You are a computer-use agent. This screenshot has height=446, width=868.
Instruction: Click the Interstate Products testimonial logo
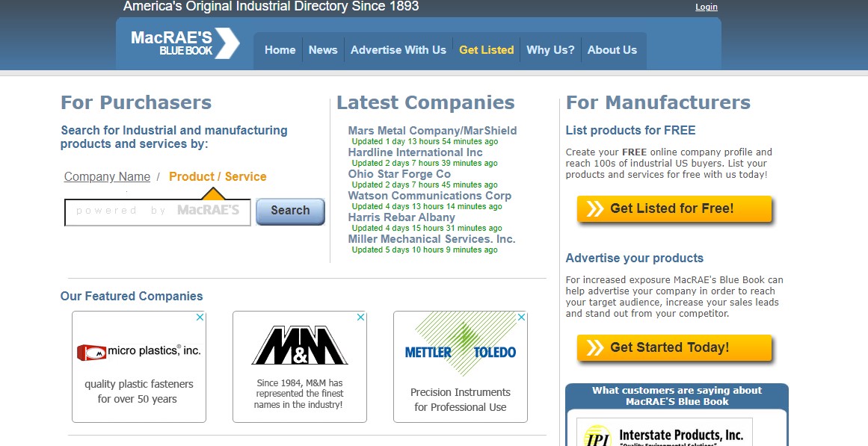pyautogui.click(x=664, y=433)
